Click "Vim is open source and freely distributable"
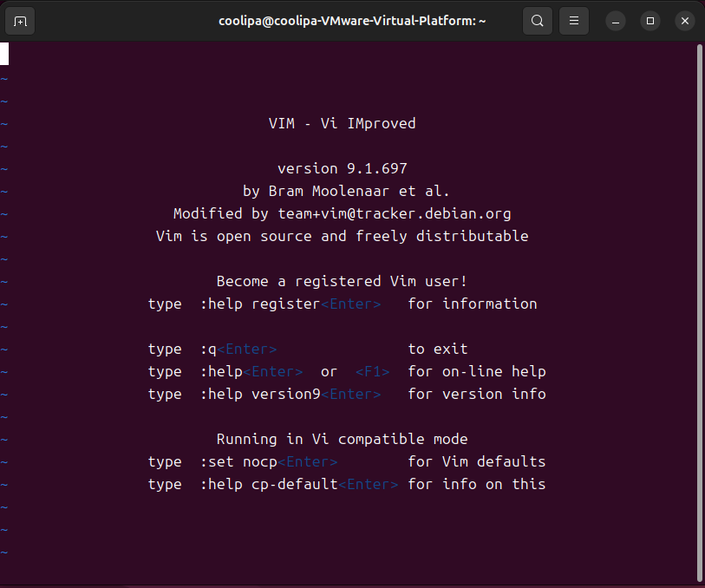Screen dimensions: 705x588 click(x=343, y=237)
